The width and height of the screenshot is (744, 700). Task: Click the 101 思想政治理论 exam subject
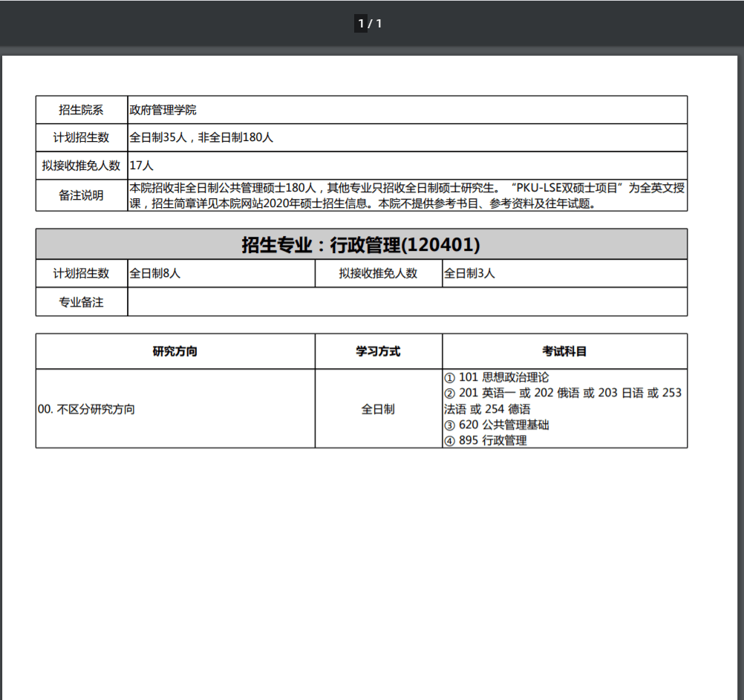click(x=503, y=377)
